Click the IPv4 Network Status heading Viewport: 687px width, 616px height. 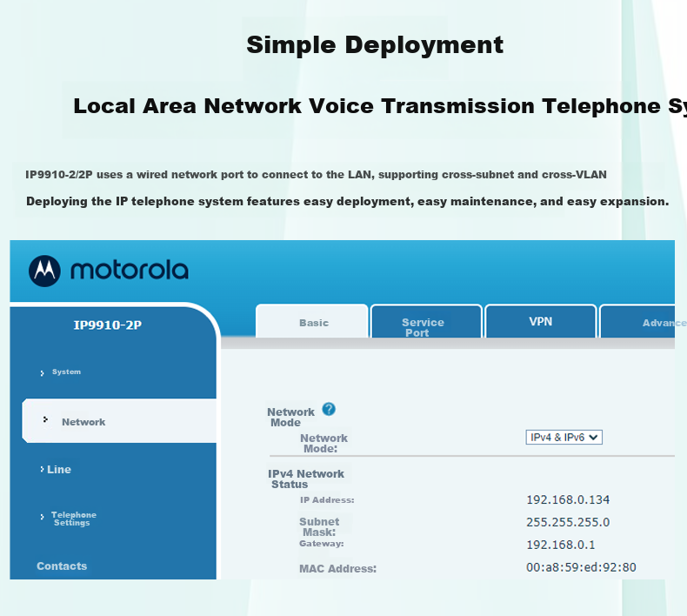point(306,479)
